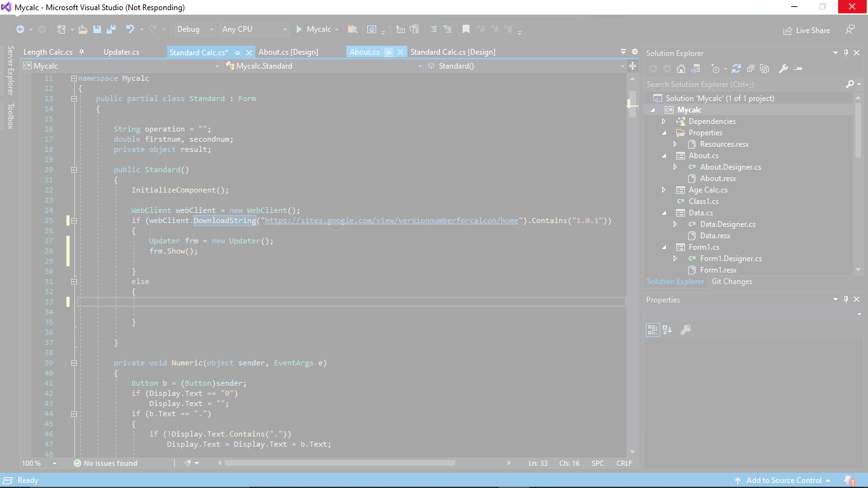Collapse the Data.cs node

(x=663, y=213)
